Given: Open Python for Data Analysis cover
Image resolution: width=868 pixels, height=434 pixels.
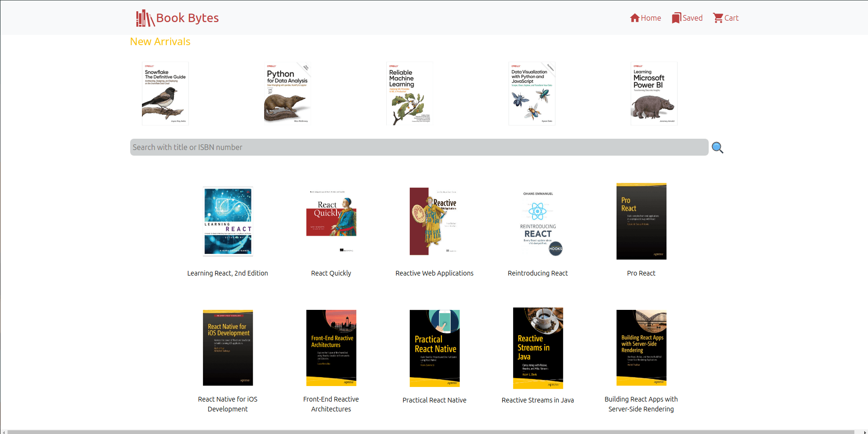Looking at the screenshot, I should coord(288,94).
